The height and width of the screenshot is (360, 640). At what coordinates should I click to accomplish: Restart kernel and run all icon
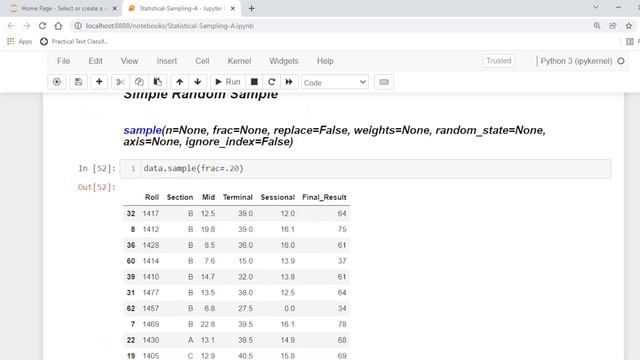point(289,82)
